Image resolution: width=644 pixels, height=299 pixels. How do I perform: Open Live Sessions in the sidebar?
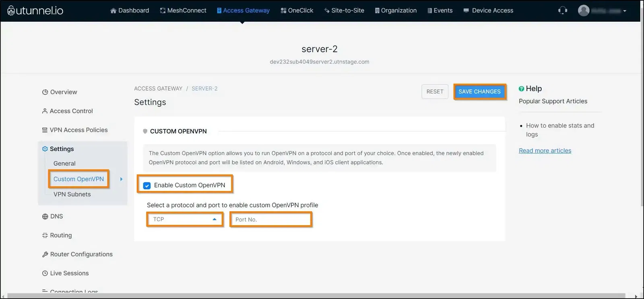tap(66, 273)
